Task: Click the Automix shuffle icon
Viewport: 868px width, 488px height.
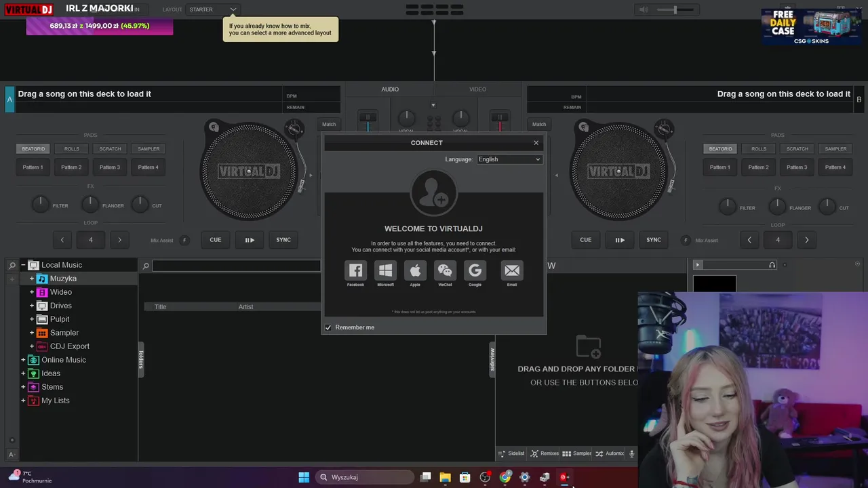Action: 599,453
